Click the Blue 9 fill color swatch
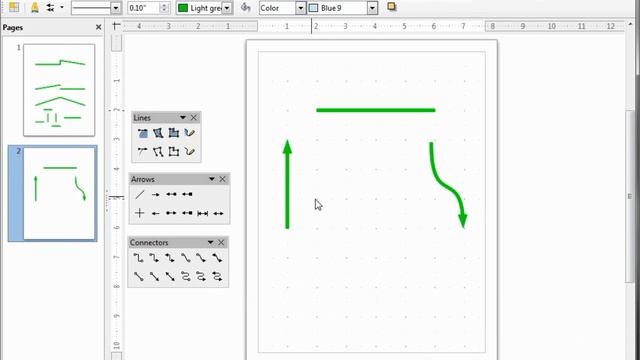The width and height of the screenshot is (640, 360). (x=313, y=8)
